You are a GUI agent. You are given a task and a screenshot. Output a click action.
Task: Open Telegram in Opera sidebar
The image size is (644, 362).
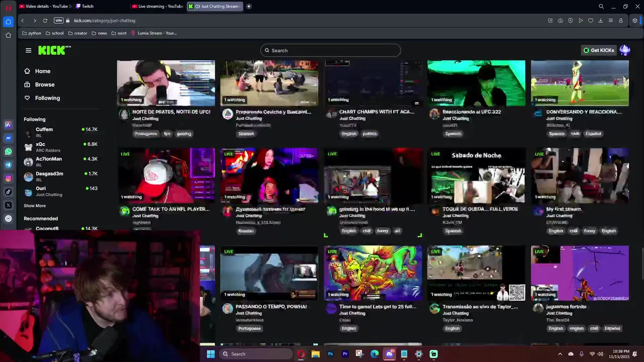(x=8, y=165)
